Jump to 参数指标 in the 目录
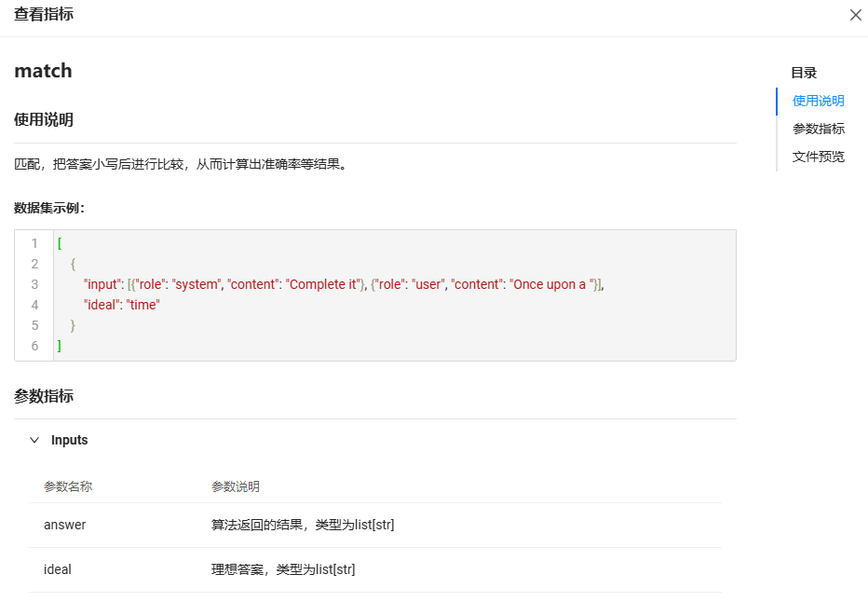This screenshot has width=868, height=602. click(x=818, y=129)
